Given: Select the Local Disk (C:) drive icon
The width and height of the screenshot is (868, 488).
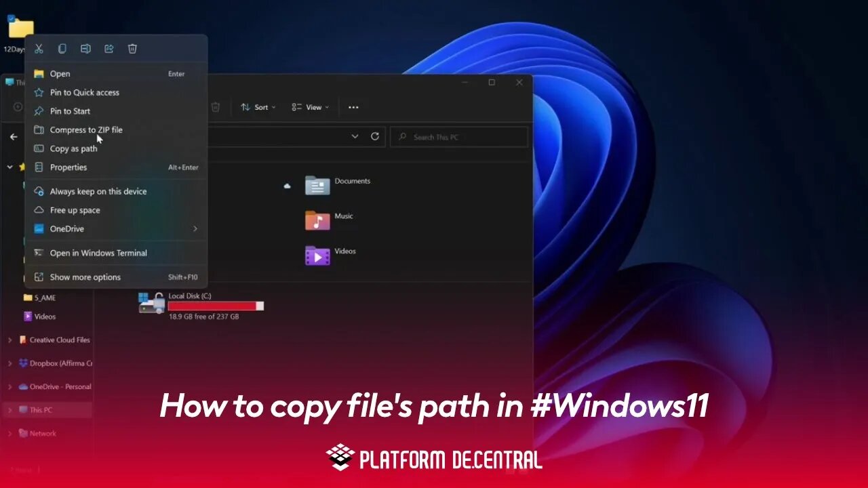Looking at the screenshot, I should 151,303.
